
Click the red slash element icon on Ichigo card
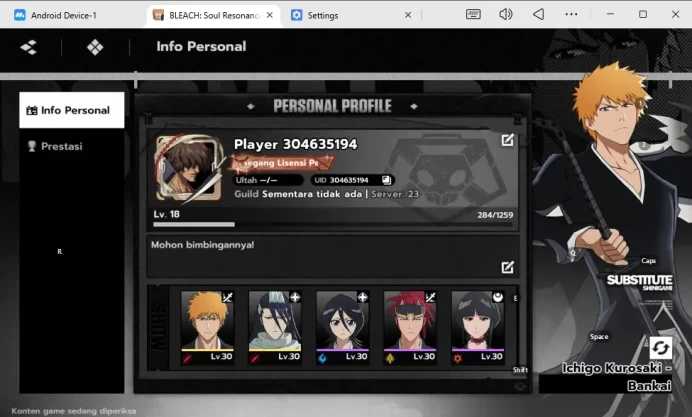tap(187, 358)
